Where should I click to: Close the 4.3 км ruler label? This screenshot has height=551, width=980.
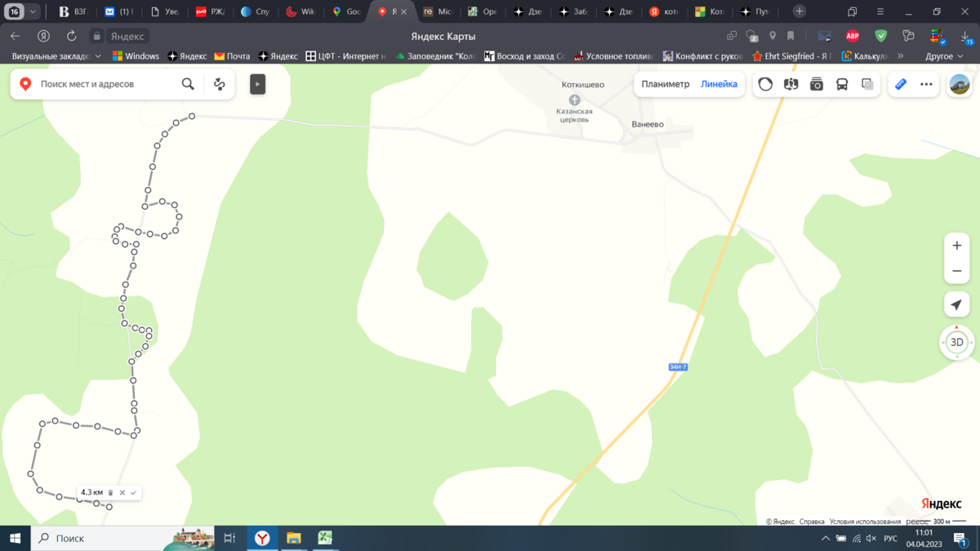(x=122, y=492)
